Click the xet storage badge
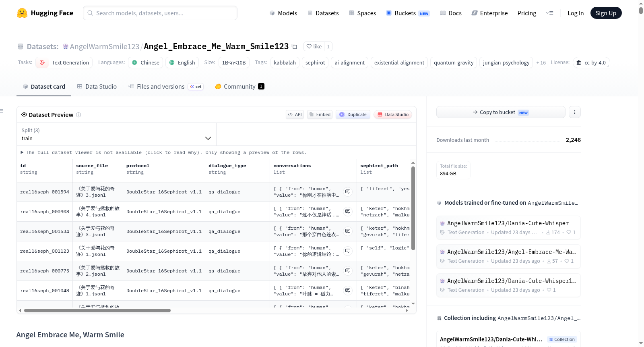 196,87
